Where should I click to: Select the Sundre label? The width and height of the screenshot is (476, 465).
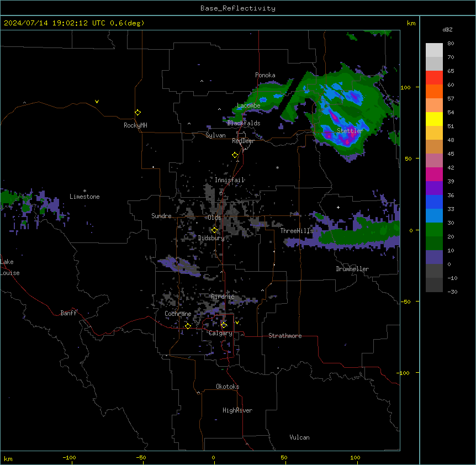point(161,216)
